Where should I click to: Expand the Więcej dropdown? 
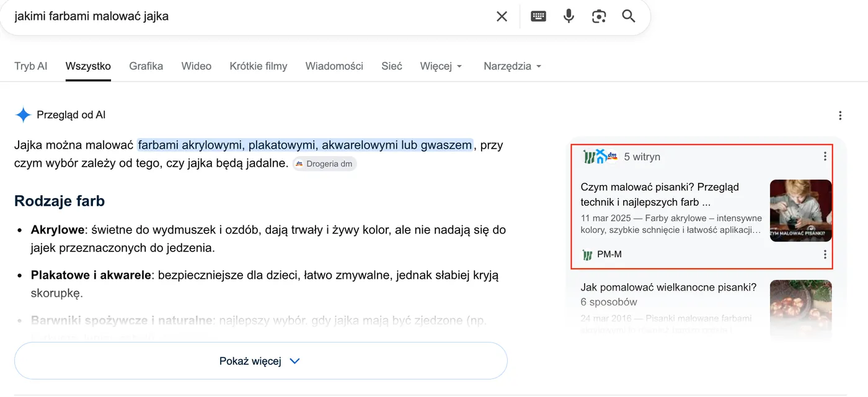point(441,66)
